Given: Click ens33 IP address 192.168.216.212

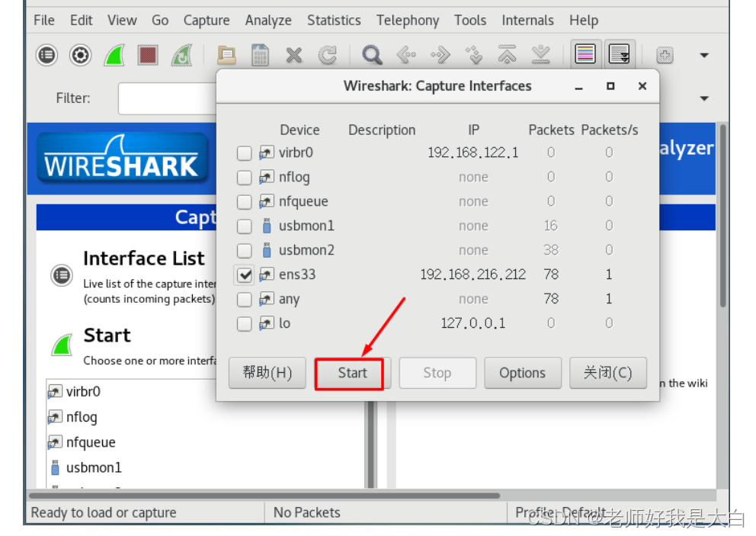Looking at the screenshot, I should pyautogui.click(x=473, y=274).
